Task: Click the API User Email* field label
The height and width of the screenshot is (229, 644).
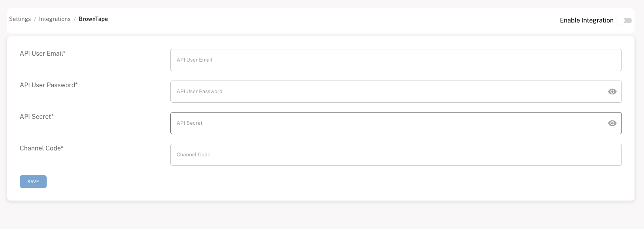Action: (x=43, y=53)
